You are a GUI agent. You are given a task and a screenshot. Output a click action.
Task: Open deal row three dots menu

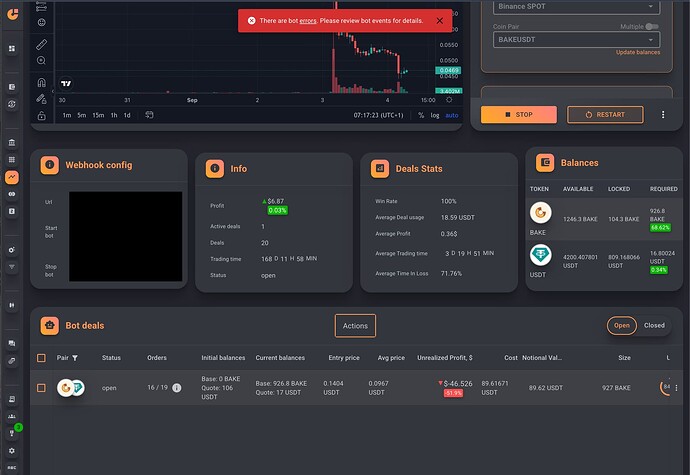(x=676, y=388)
